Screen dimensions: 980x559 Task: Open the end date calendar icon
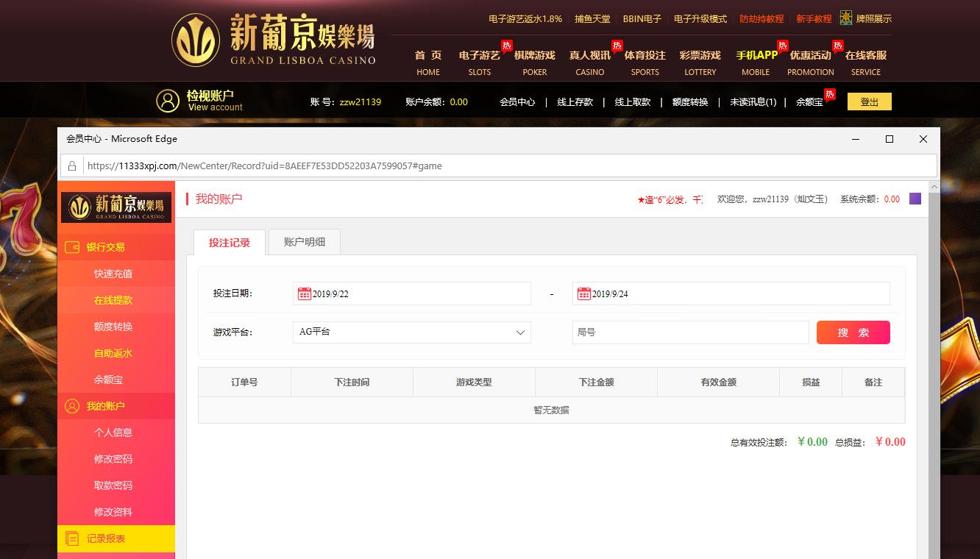pyautogui.click(x=584, y=293)
